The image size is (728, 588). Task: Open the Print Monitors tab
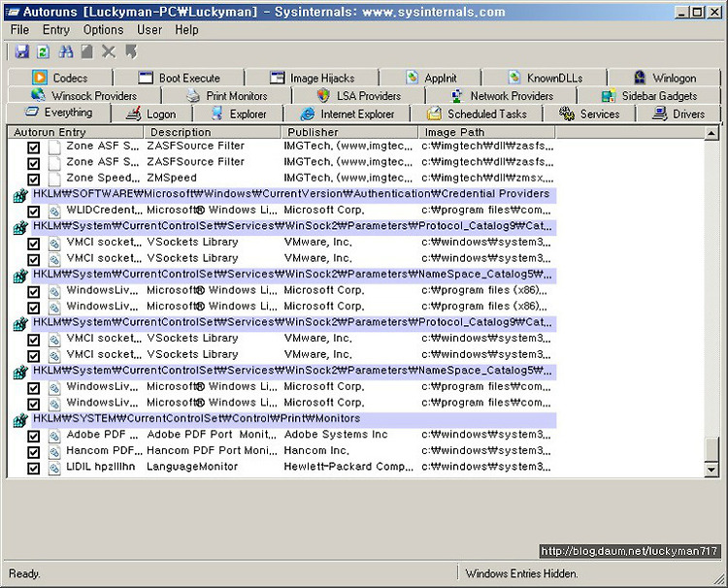227,96
